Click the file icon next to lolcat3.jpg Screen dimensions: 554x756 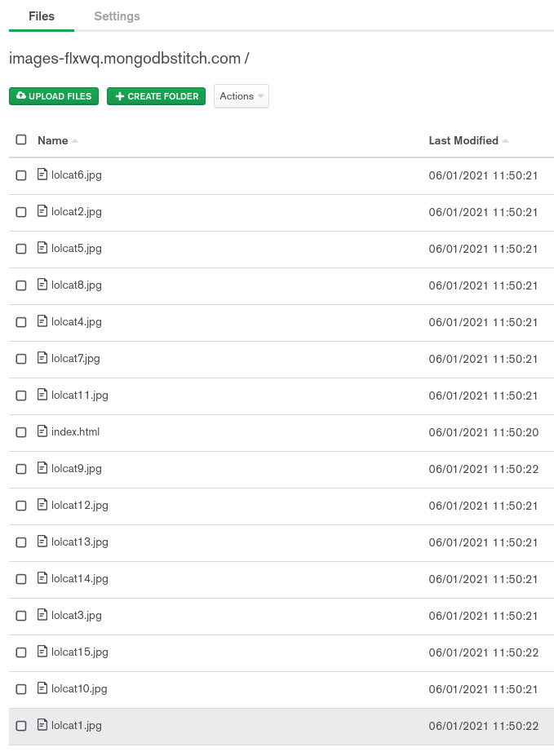pos(42,615)
